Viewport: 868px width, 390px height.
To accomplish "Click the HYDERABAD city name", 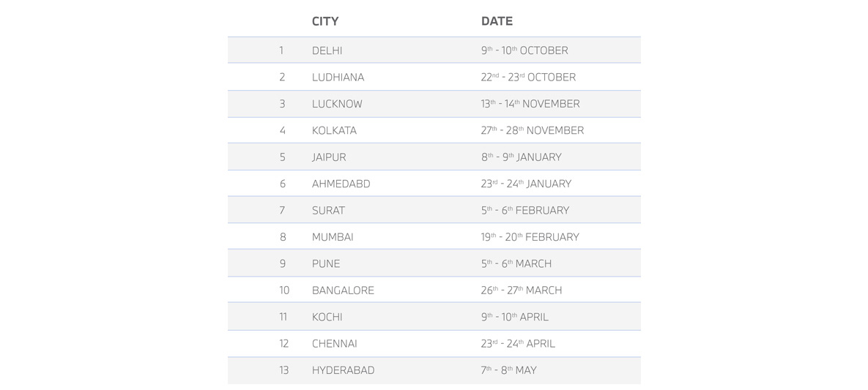I will tap(343, 370).
